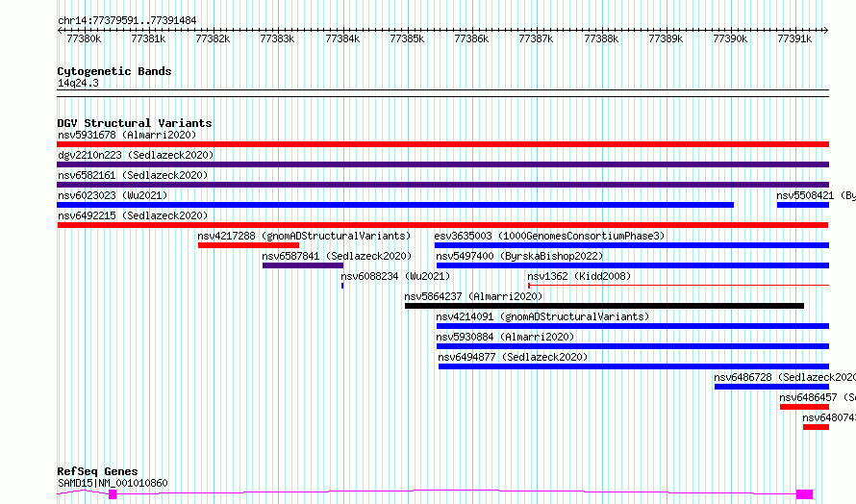Click the red nsv6486457 variant bar
The height and width of the screenshot is (504, 856).
[804, 407]
